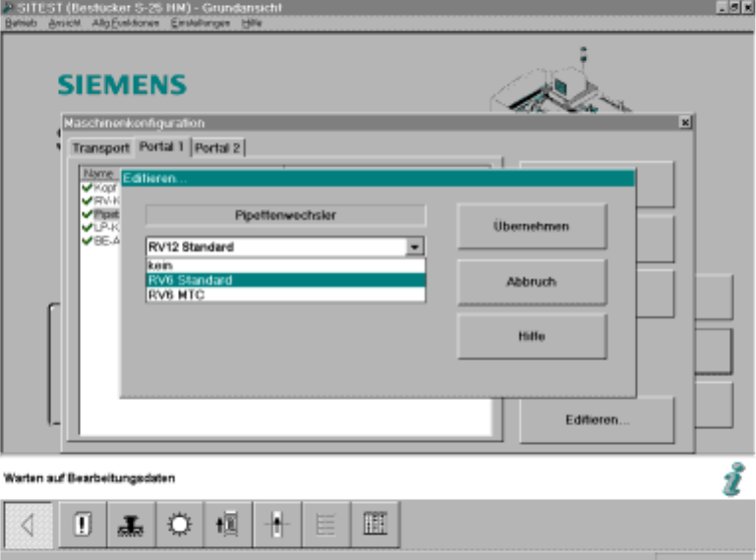756x560 pixels.
Task: Select 'kein' in the dropdown list
Action: point(285,265)
